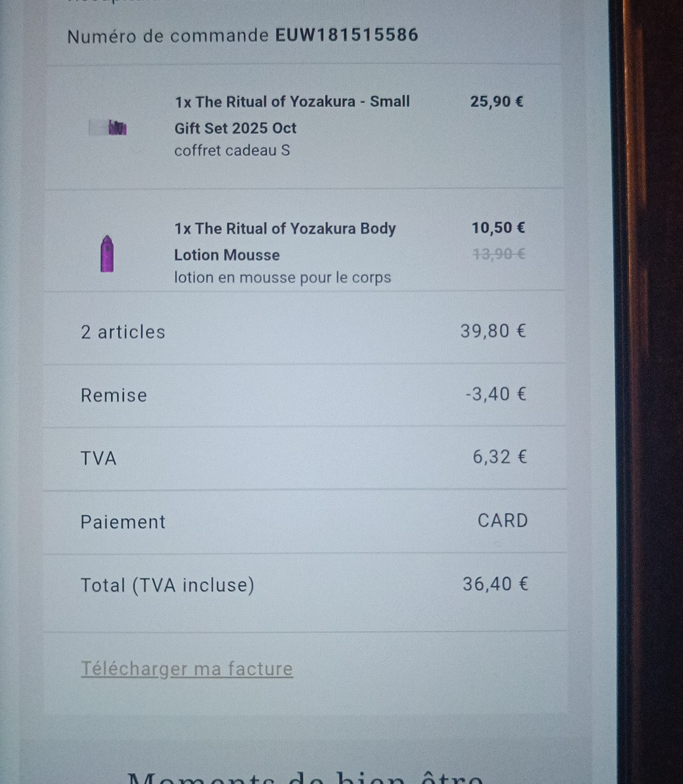The width and height of the screenshot is (683, 784).
Task: Open the Télécharger ma facture link
Action: [187, 669]
